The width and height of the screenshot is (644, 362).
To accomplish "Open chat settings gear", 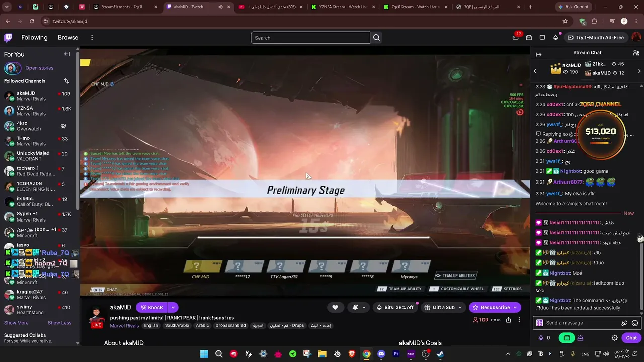I will tap(615, 338).
